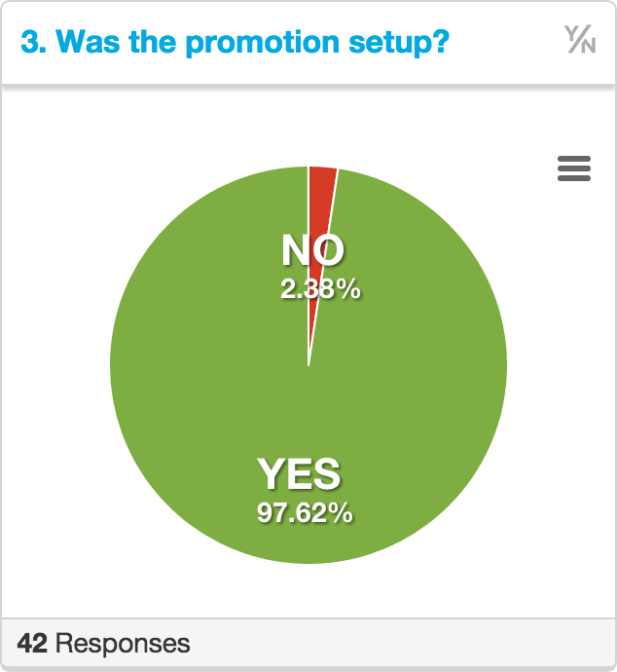This screenshot has width=617, height=672.
Task: Click the word 'promotion' in the header
Action: click(x=263, y=43)
